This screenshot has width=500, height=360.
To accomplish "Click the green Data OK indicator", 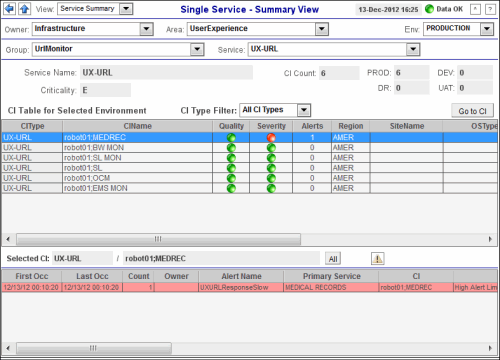I will pos(429,9).
